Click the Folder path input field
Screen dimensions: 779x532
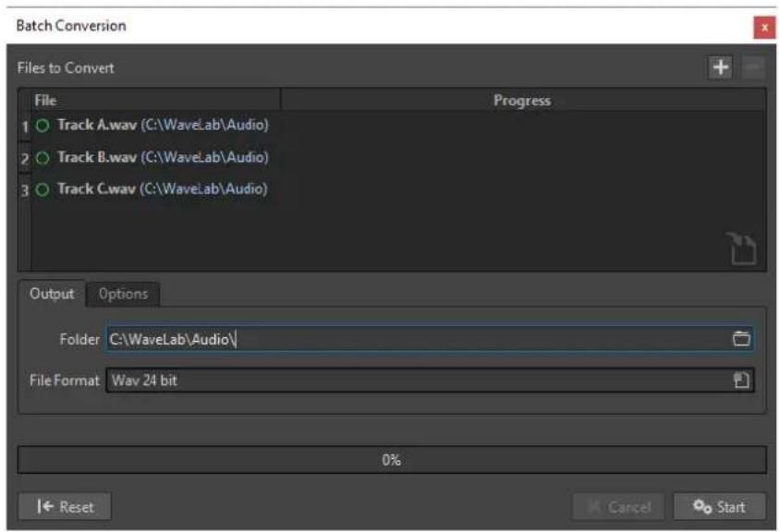[430, 339]
